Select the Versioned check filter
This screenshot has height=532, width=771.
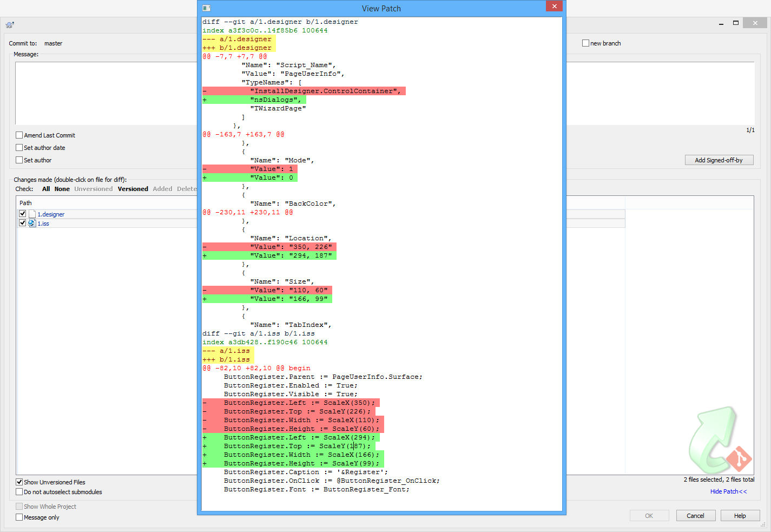point(133,189)
